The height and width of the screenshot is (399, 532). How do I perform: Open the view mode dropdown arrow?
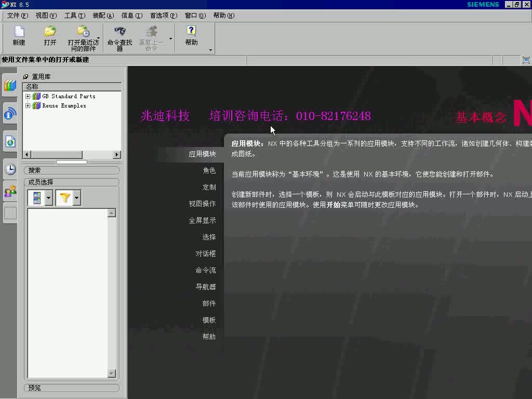coord(49,198)
